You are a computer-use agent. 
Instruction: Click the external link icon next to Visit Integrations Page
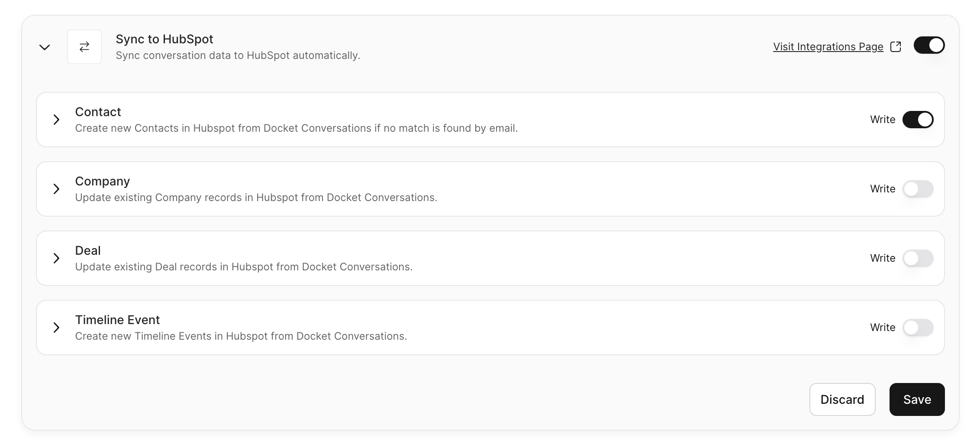[896, 47]
